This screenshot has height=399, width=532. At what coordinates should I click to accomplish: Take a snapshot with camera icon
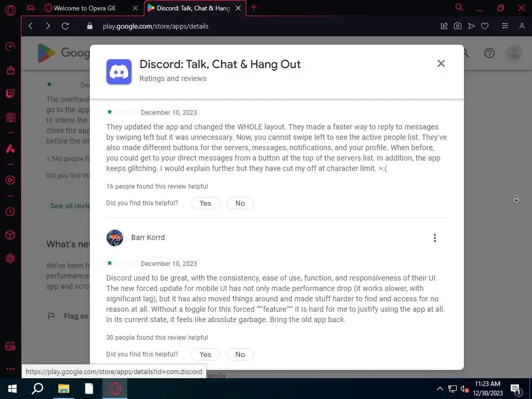click(457, 26)
